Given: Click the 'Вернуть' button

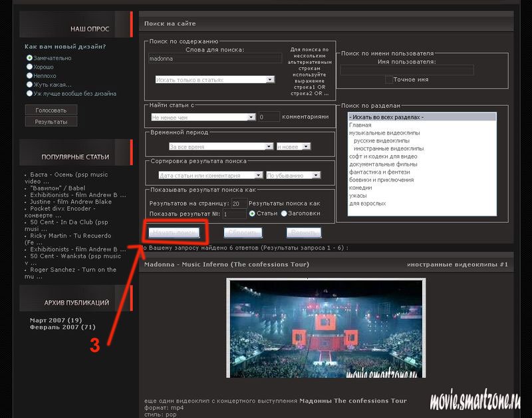Looking at the screenshot, I should pos(304,232).
